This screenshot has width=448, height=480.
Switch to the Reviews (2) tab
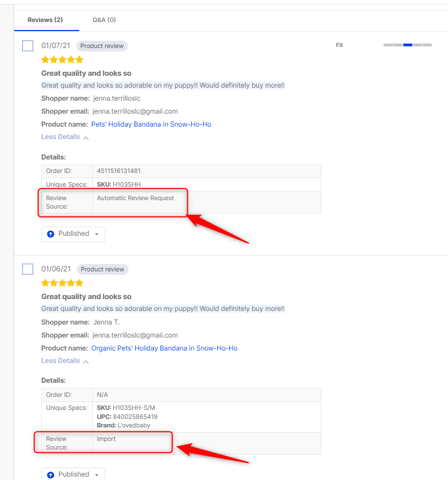click(x=45, y=20)
